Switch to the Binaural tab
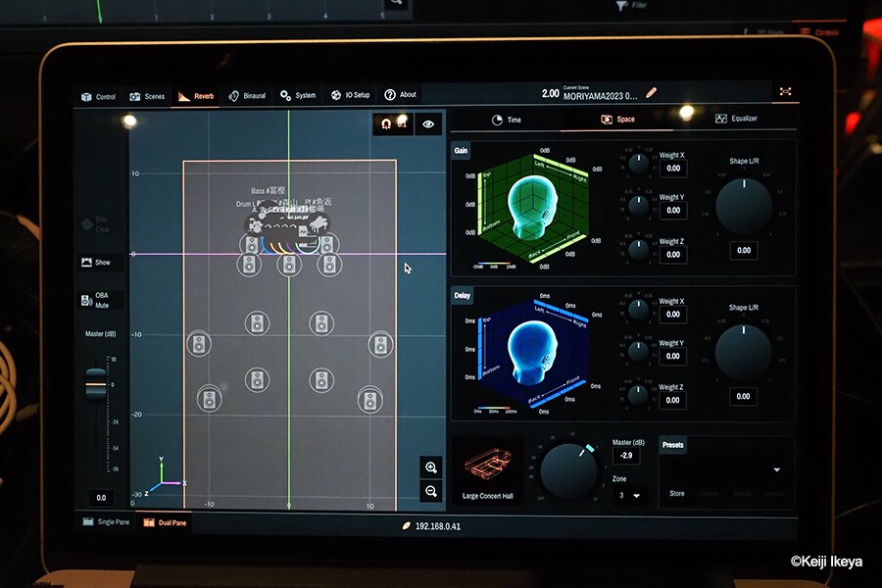882x588 pixels. pos(247,96)
